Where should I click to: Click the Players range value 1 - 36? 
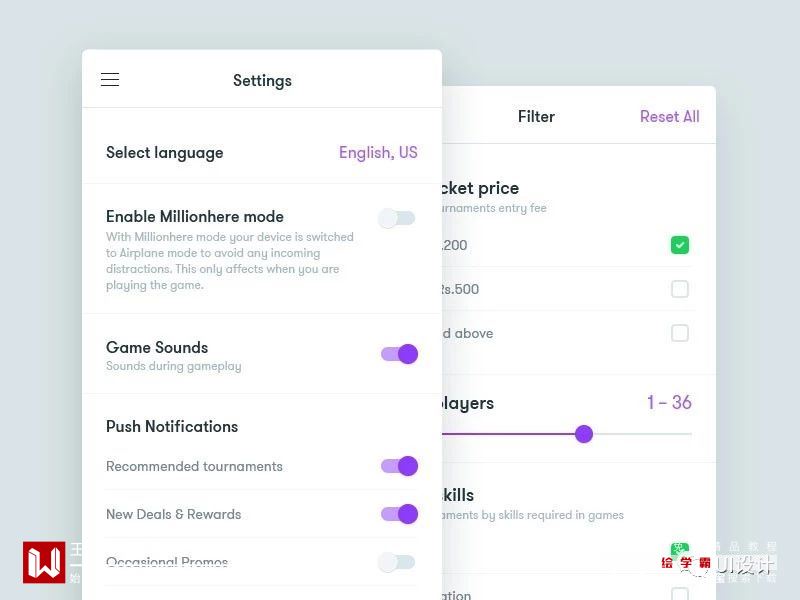coord(669,403)
